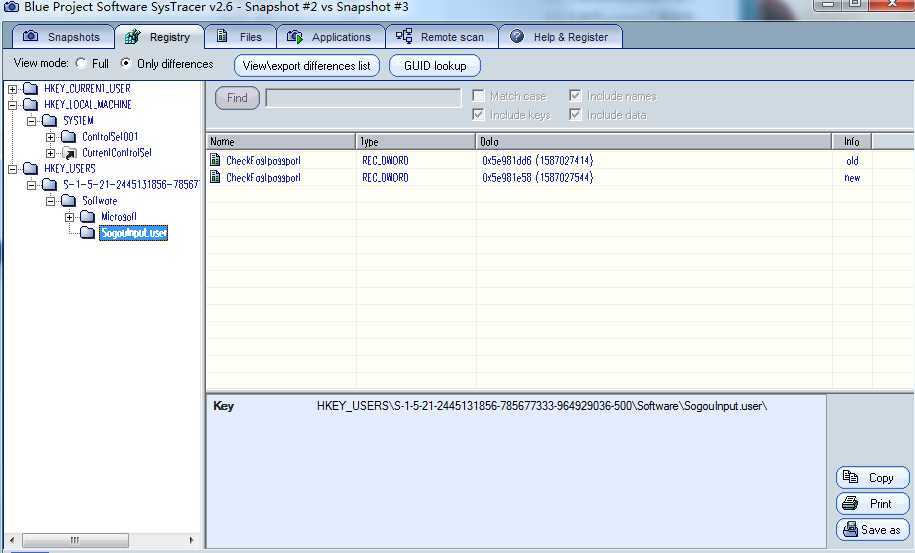This screenshot has width=915, height=553.
Task: Click the S-1-5-21 SID folder icon
Action: coord(50,185)
